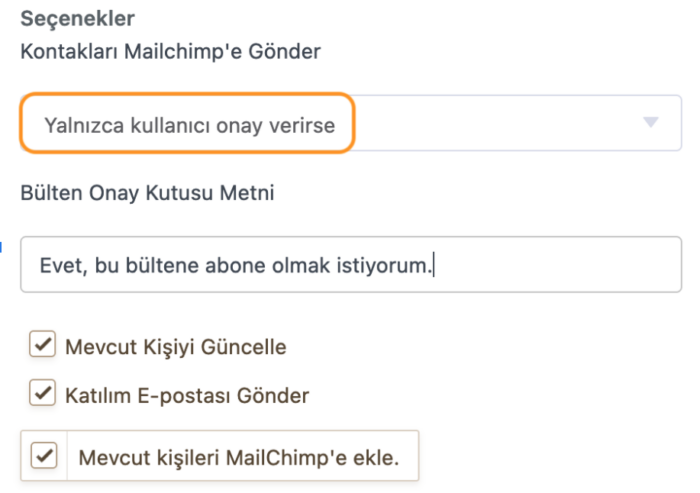Toggle the 'Katılım E-postası Gönder' checkbox
This screenshot has height=493, width=700.
(42, 393)
